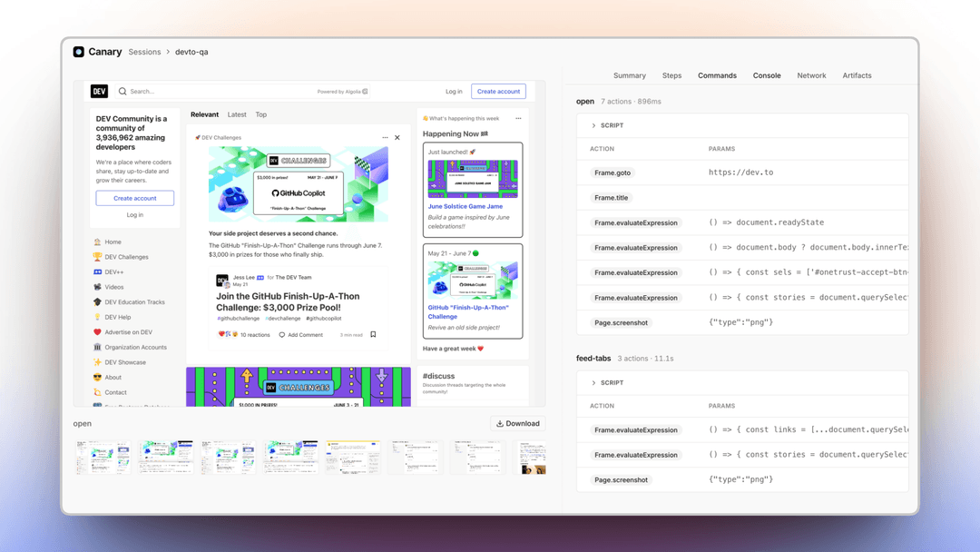980x552 pixels.
Task: Expand the SCRIPT section under feed-tabs
Action: pos(593,382)
